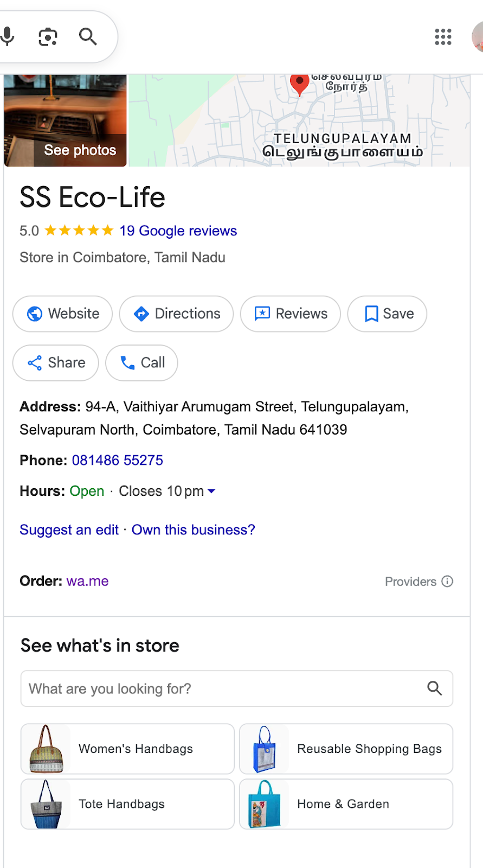Share this business listing
Viewport: 483px width, 868px height.
point(56,363)
